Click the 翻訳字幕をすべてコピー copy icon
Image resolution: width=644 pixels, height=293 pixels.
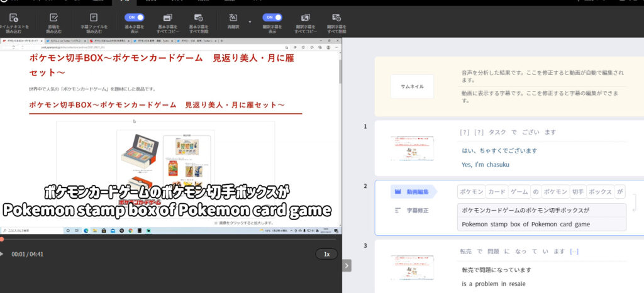click(x=305, y=18)
